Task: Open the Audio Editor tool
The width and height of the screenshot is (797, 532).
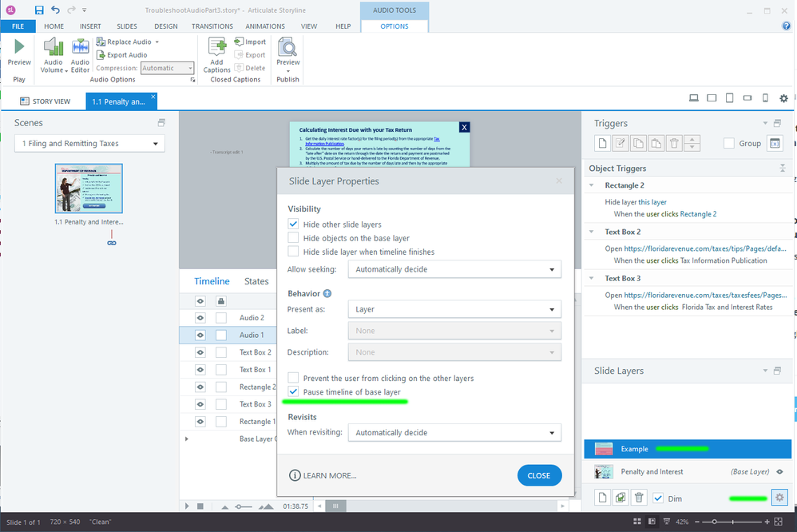Action: point(81,49)
